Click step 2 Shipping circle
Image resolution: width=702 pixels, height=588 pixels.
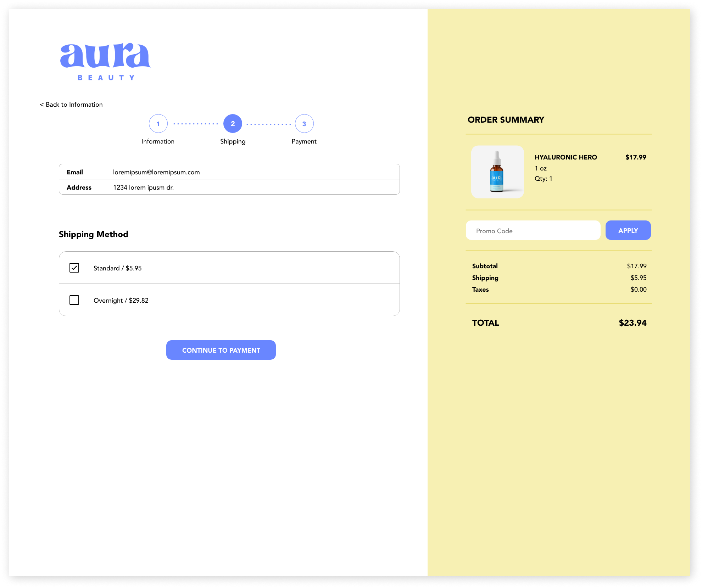[233, 124]
